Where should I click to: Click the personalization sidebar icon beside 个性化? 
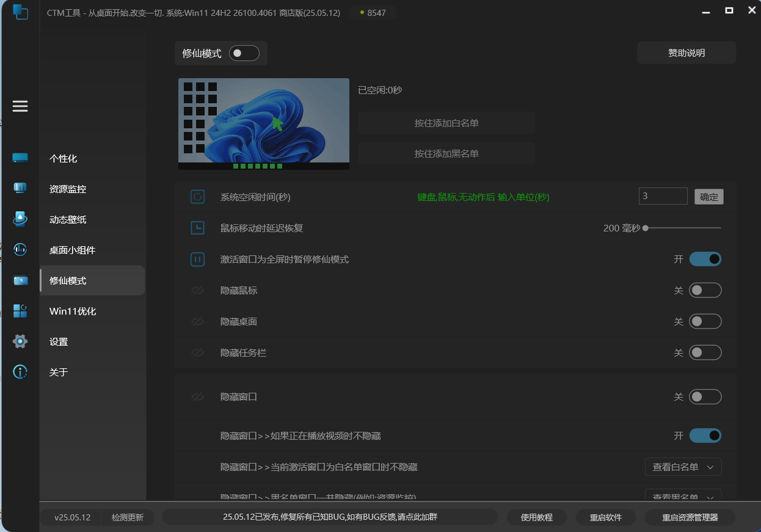click(20, 158)
